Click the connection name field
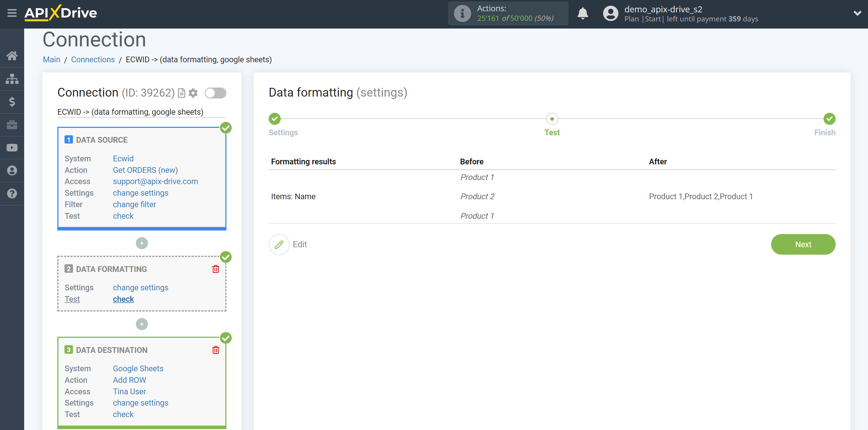 (x=142, y=112)
